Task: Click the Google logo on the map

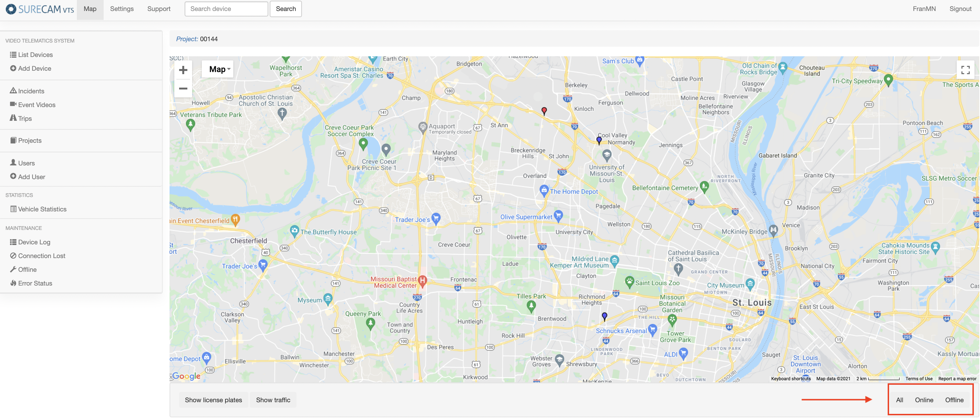Action: coord(186,376)
